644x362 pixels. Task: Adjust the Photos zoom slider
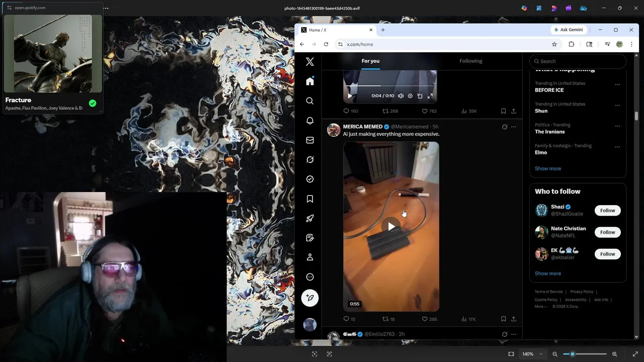click(585, 354)
